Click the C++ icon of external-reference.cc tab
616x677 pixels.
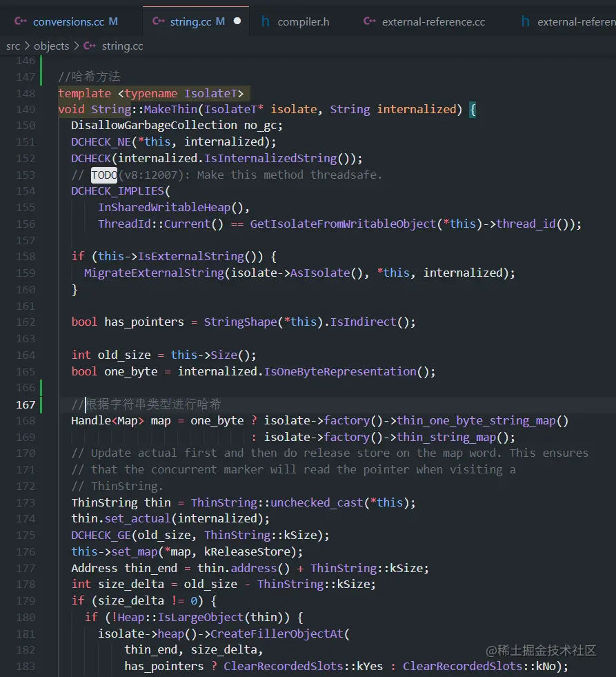[370, 21]
